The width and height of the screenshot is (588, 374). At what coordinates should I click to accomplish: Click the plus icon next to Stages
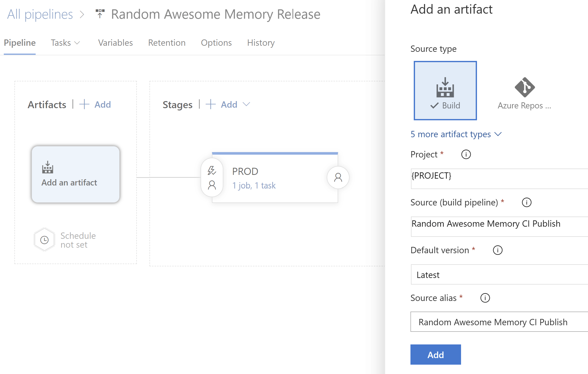tap(210, 104)
